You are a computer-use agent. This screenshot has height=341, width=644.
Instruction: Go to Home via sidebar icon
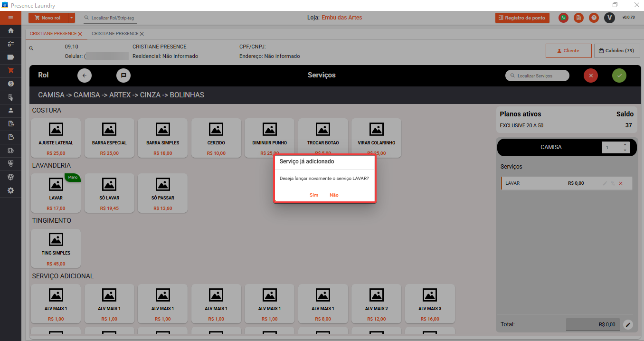pos(10,31)
